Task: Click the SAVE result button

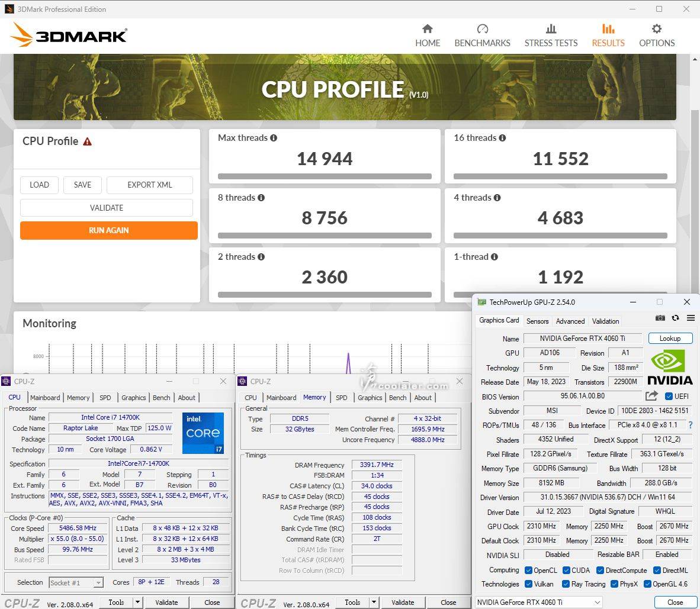Action: [82, 185]
